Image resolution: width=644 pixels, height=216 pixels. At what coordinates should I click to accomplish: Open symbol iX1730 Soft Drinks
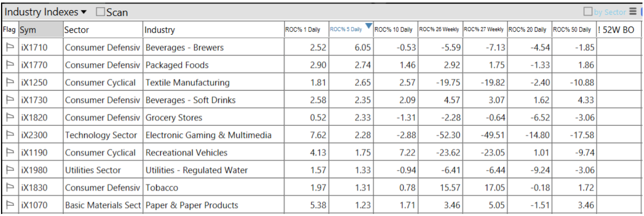point(34,100)
